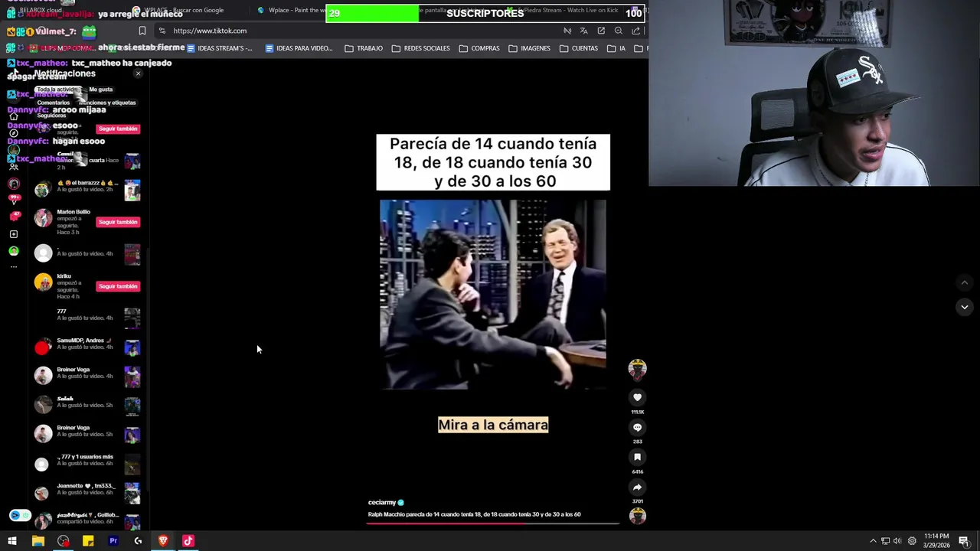
Task: Open video thumbnail in el barrazzz row
Action: pyautogui.click(x=132, y=190)
